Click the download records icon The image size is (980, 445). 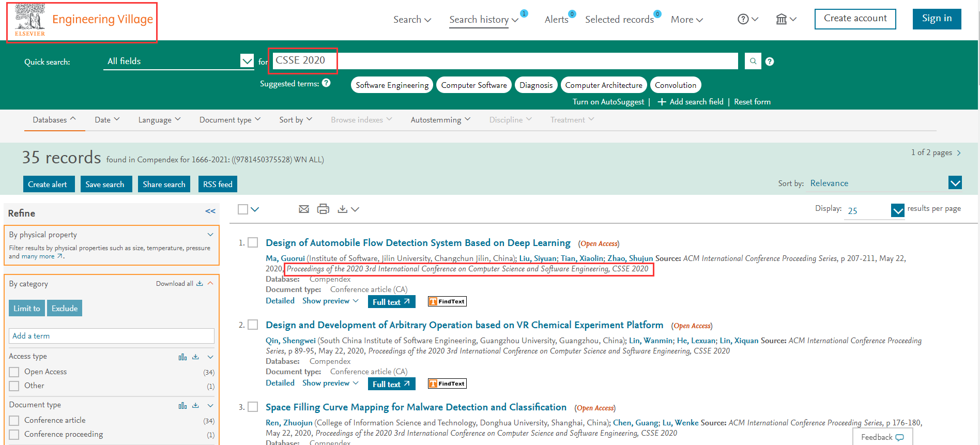coord(342,209)
